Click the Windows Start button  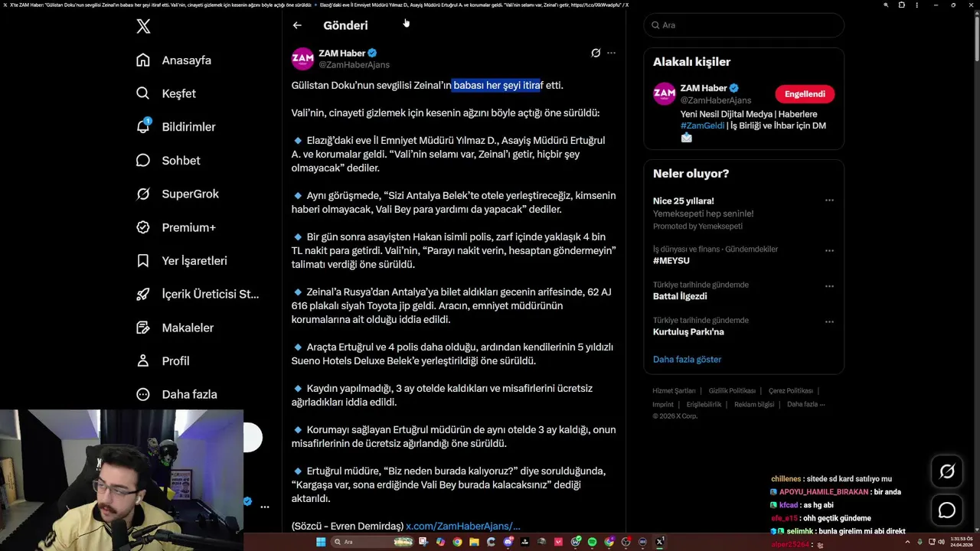tap(321, 542)
